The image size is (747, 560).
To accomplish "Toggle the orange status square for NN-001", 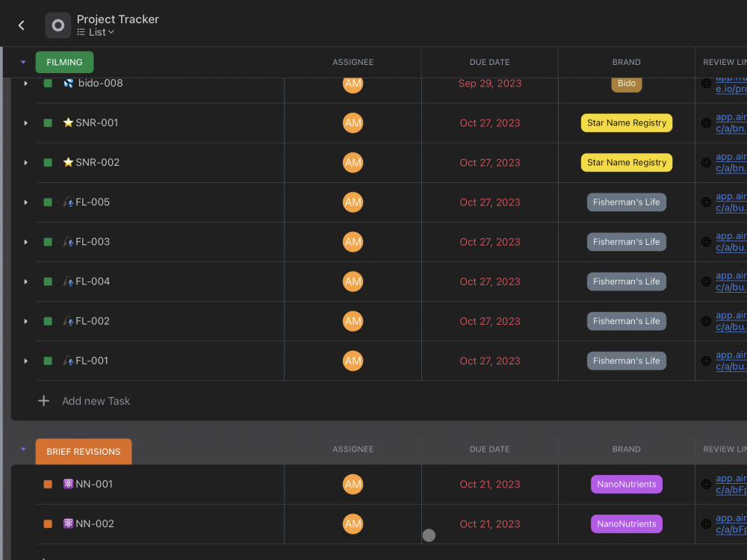I will (x=48, y=485).
